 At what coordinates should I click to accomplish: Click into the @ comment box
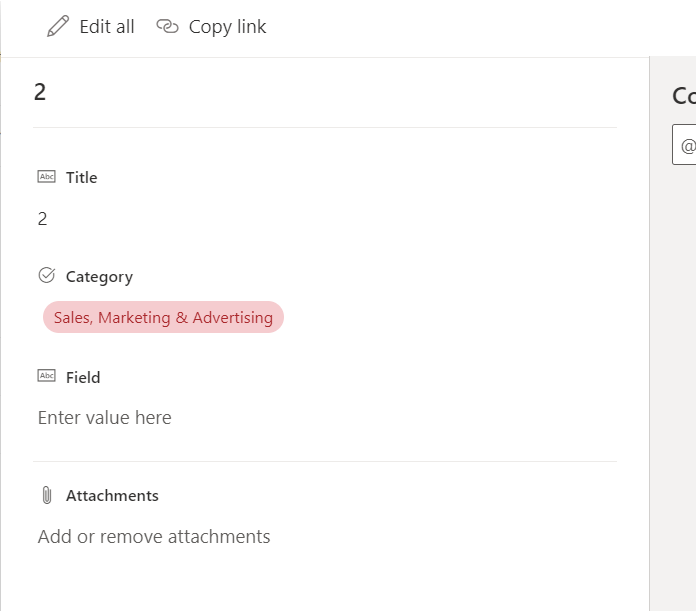click(687, 146)
